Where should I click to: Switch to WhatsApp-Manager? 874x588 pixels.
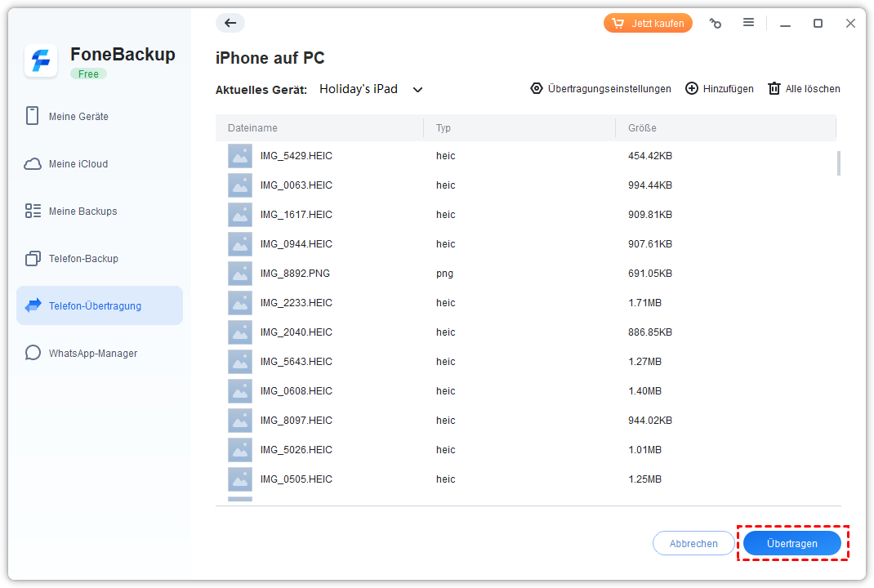tap(92, 354)
